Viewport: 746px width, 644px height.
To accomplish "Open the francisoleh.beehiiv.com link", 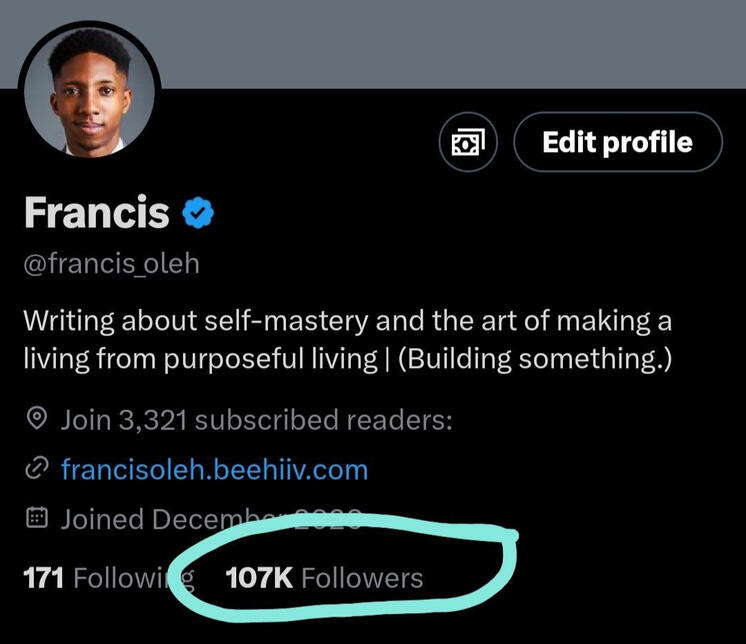I will point(214,469).
